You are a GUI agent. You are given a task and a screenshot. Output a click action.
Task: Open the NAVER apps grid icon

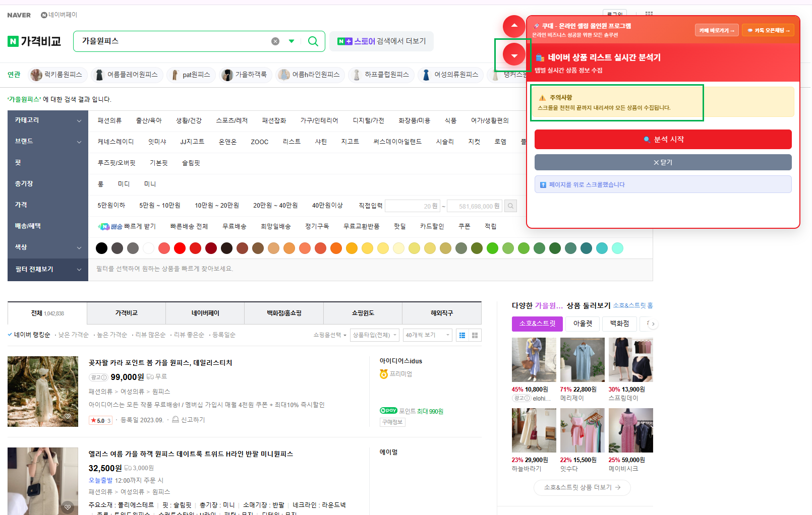pyautogui.click(x=649, y=14)
